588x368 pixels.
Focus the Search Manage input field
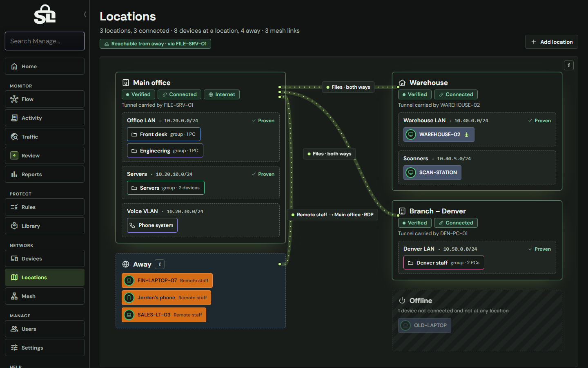click(x=45, y=41)
